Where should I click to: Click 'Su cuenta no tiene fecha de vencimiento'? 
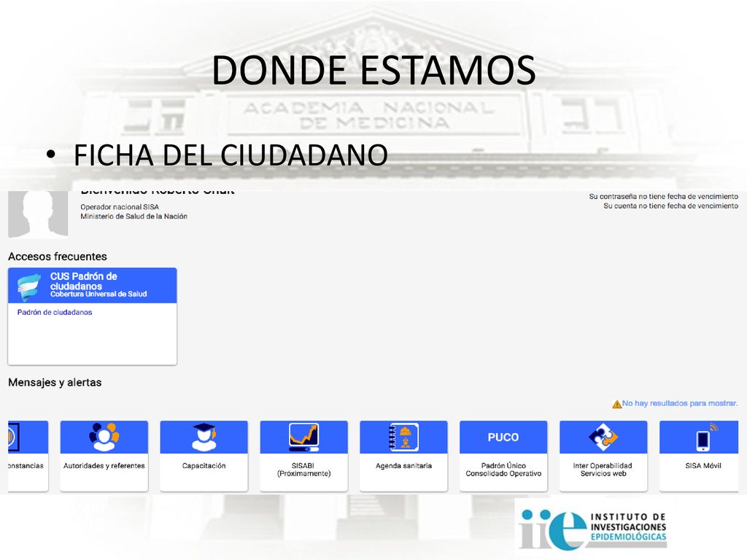671,206
